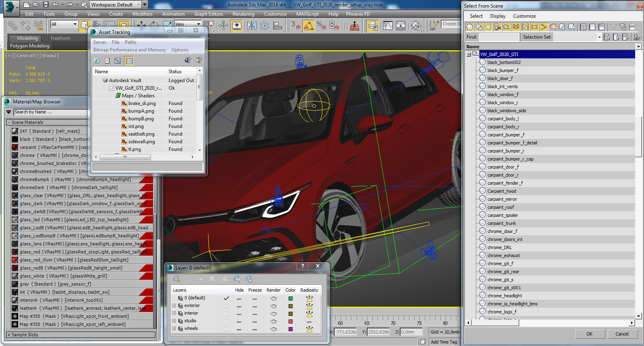Toggle Hide for the exterior layer

(239, 307)
